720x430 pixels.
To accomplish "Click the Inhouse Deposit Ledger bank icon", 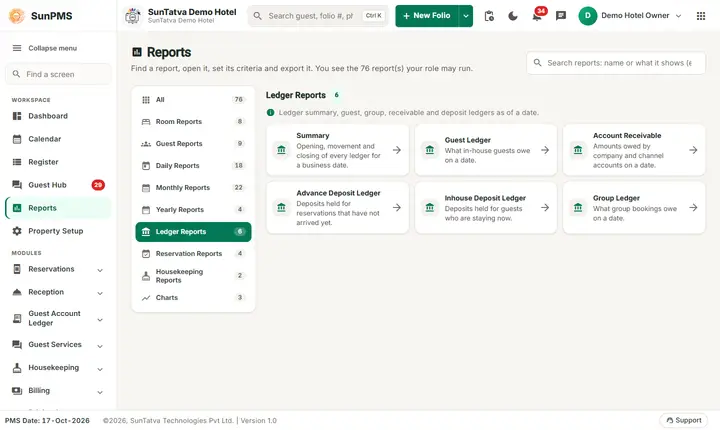I will 430,208.
